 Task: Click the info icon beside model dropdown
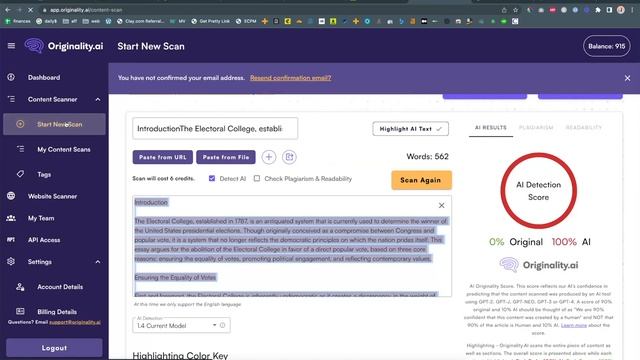(x=222, y=325)
